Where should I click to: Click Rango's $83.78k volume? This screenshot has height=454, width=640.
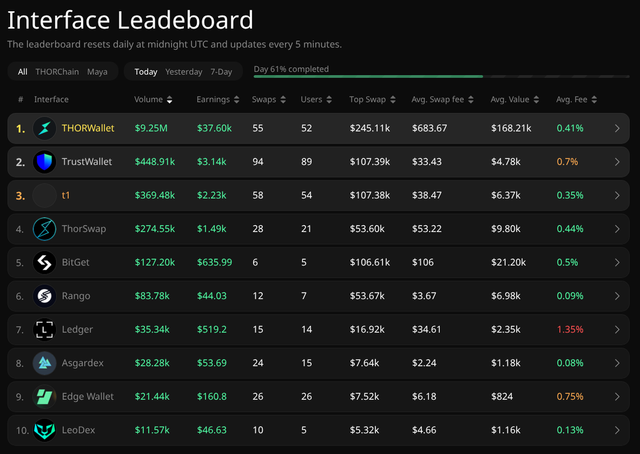click(152, 296)
